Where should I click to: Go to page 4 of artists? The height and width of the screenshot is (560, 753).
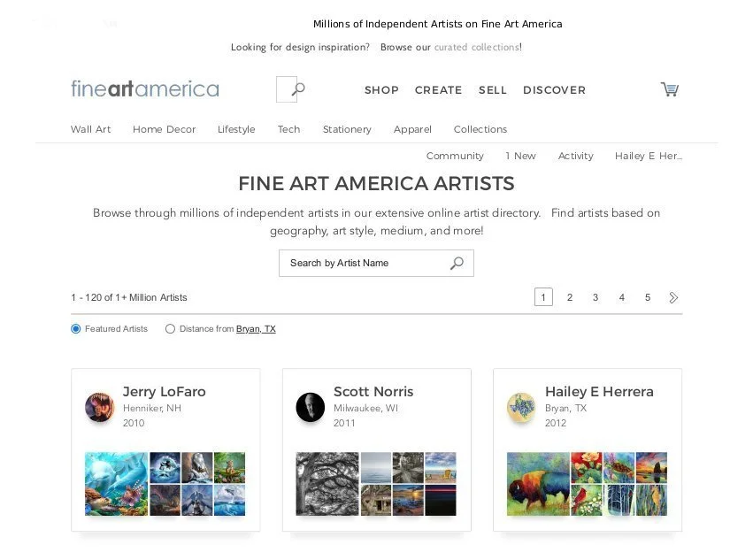tap(621, 297)
